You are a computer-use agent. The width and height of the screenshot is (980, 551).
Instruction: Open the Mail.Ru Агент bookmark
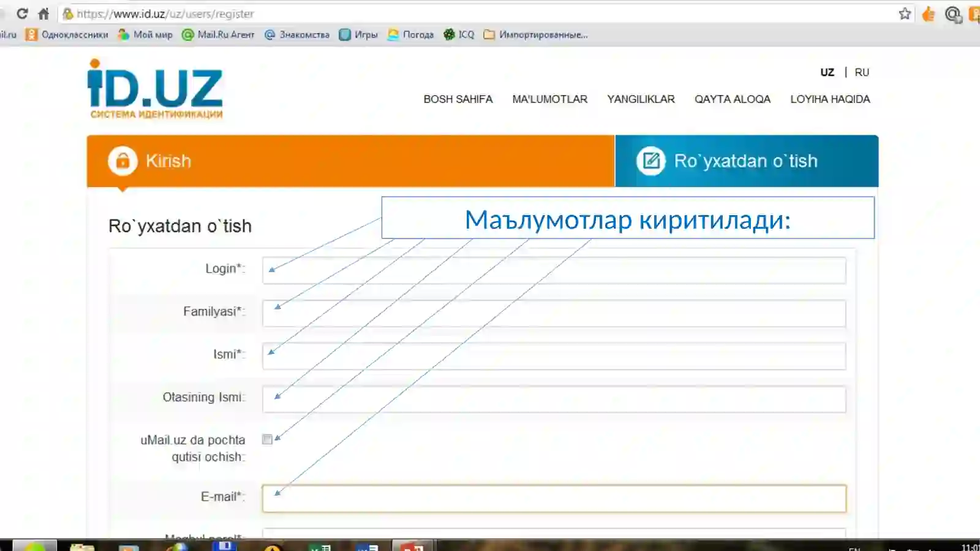click(218, 35)
